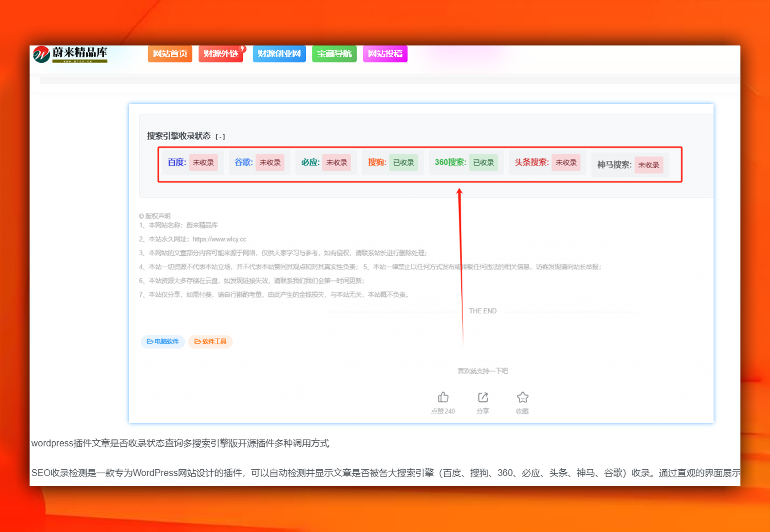Click 360搜索 已收录 status badge
The image size is (770, 532).
[483, 163]
